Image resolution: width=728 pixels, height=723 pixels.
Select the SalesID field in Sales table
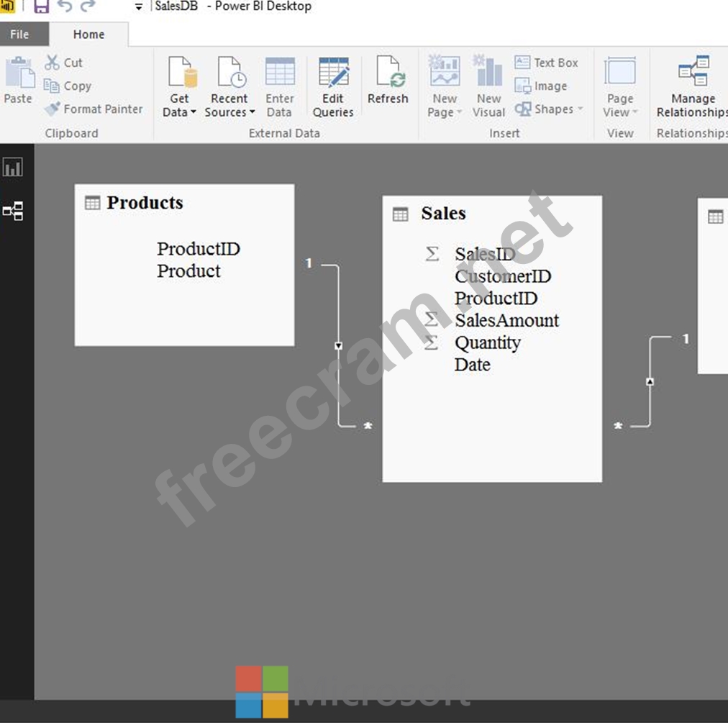(485, 254)
